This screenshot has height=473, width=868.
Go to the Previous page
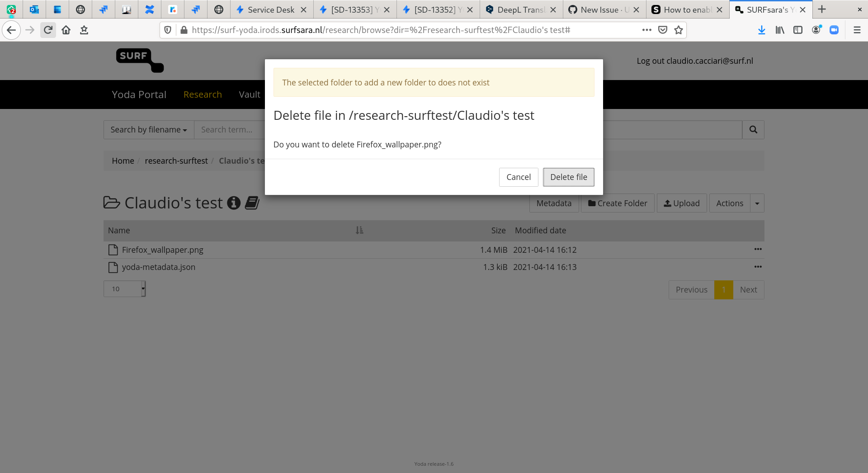pyautogui.click(x=691, y=290)
